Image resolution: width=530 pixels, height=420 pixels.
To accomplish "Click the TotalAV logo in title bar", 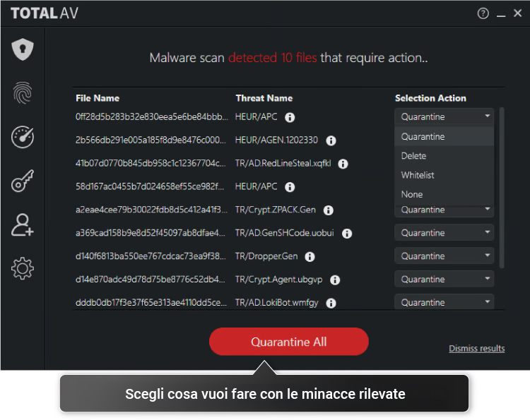I will coord(45,13).
